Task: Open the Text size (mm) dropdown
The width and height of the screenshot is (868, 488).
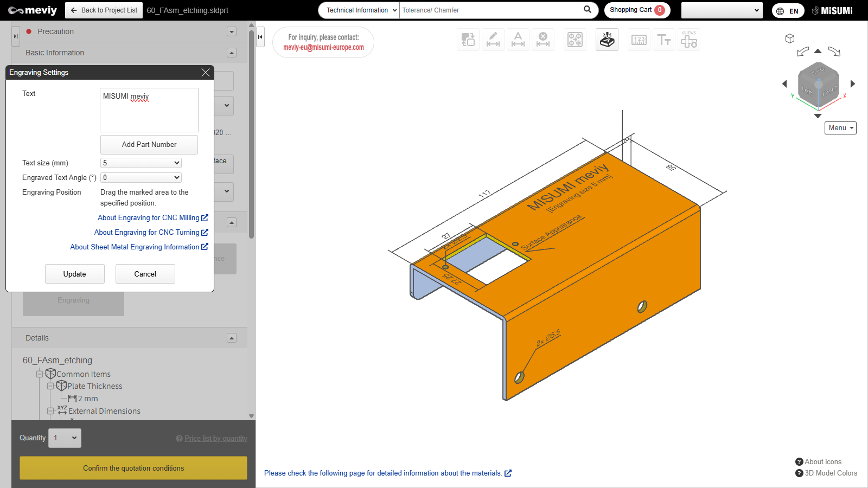Action: (141, 163)
